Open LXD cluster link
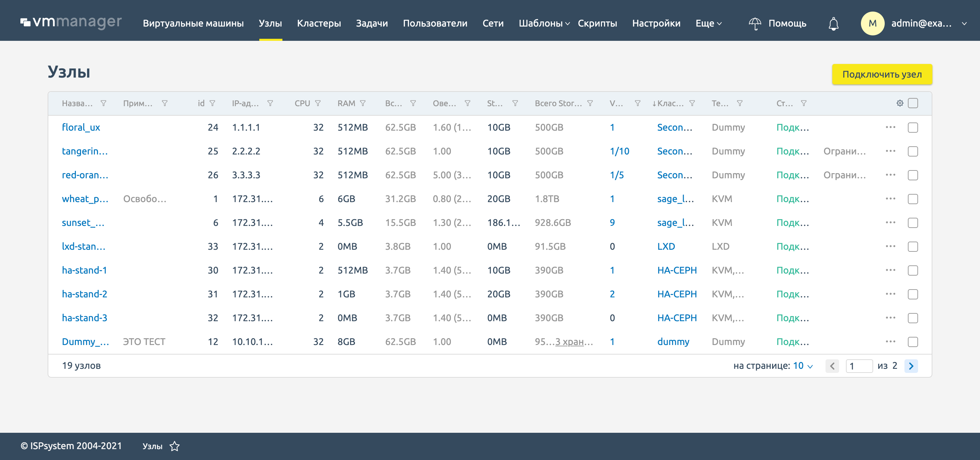 (x=666, y=246)
